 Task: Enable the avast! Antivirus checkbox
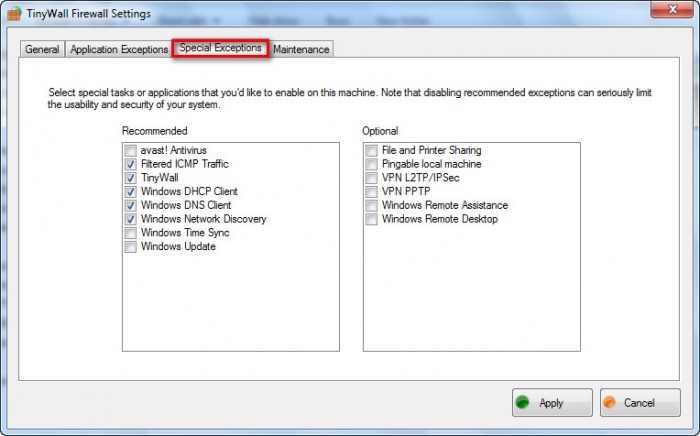(130, 150)
